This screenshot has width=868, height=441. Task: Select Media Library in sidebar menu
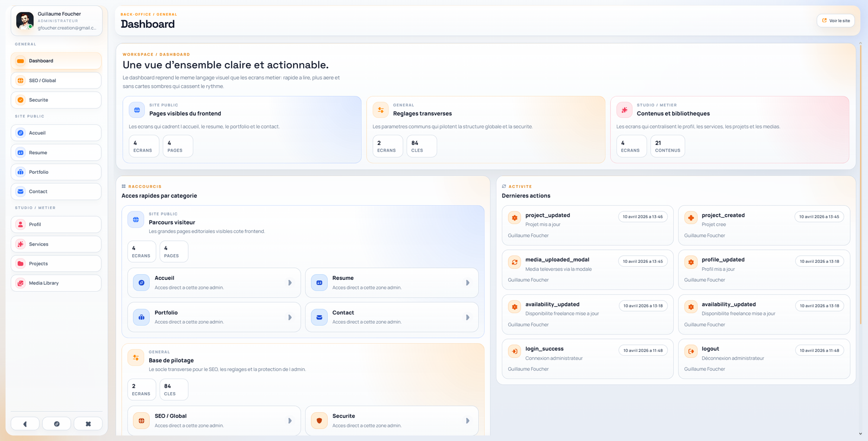(x=56, y=283)
